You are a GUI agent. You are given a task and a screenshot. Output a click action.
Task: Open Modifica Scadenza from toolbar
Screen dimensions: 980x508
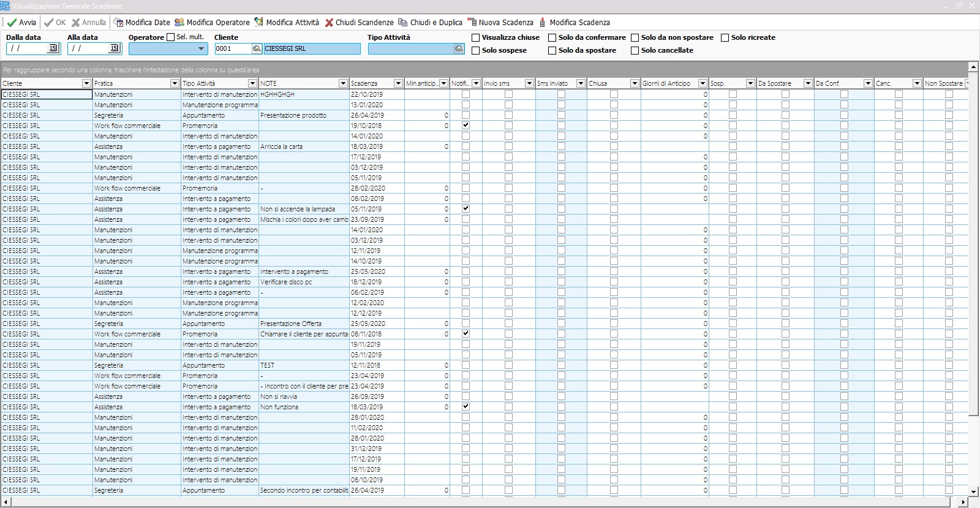coord(574,23)
